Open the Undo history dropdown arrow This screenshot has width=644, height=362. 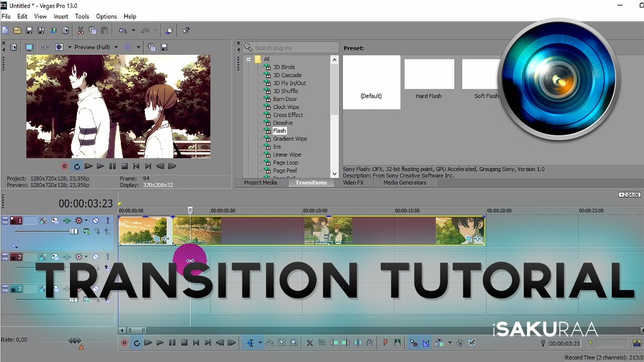(x=133, y=31)
